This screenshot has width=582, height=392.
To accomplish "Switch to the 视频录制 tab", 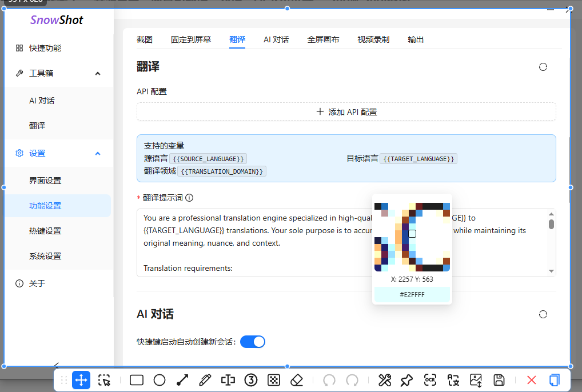I will pyautogui.click(x=373, y=39).
